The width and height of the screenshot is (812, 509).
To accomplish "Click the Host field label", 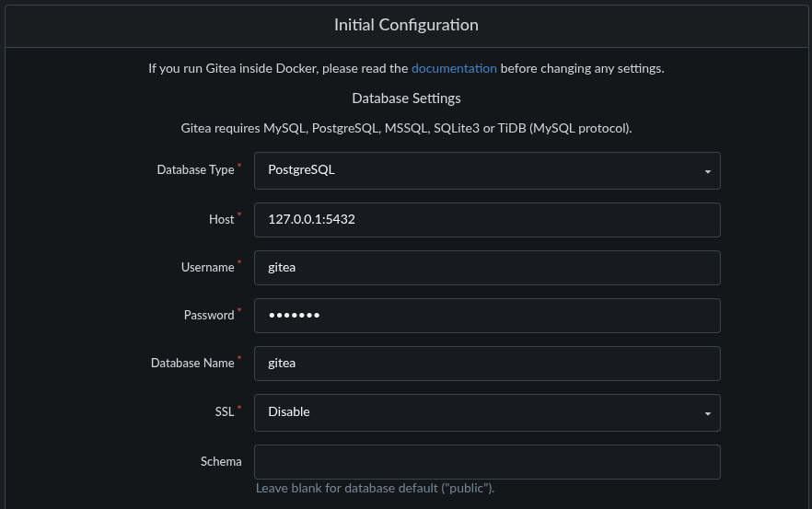I will (222, 220).
